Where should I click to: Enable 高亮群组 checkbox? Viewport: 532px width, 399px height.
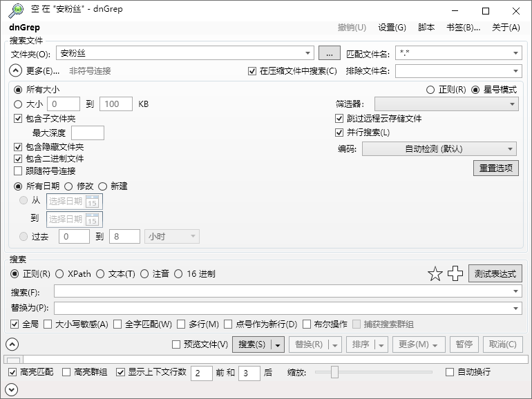click(66, 372)
